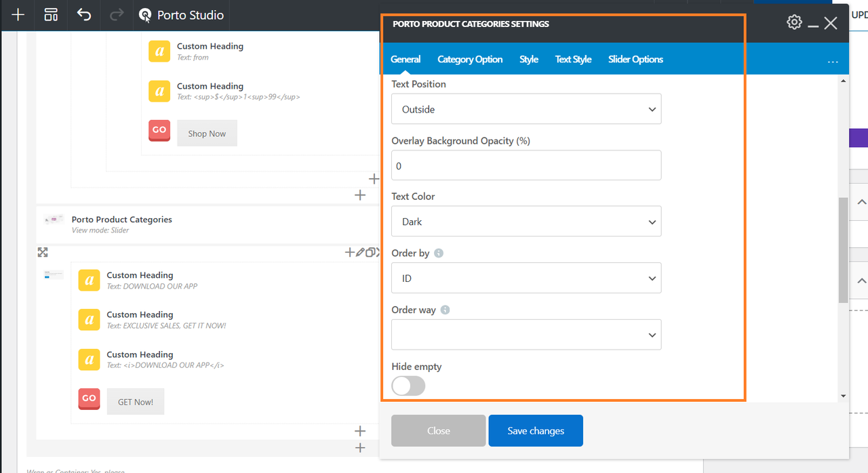Image resolution: width=868 pixels, height=473 pixels.
Task: Open the Text Color dropdown set to Dark
Action: click(526, 222)
